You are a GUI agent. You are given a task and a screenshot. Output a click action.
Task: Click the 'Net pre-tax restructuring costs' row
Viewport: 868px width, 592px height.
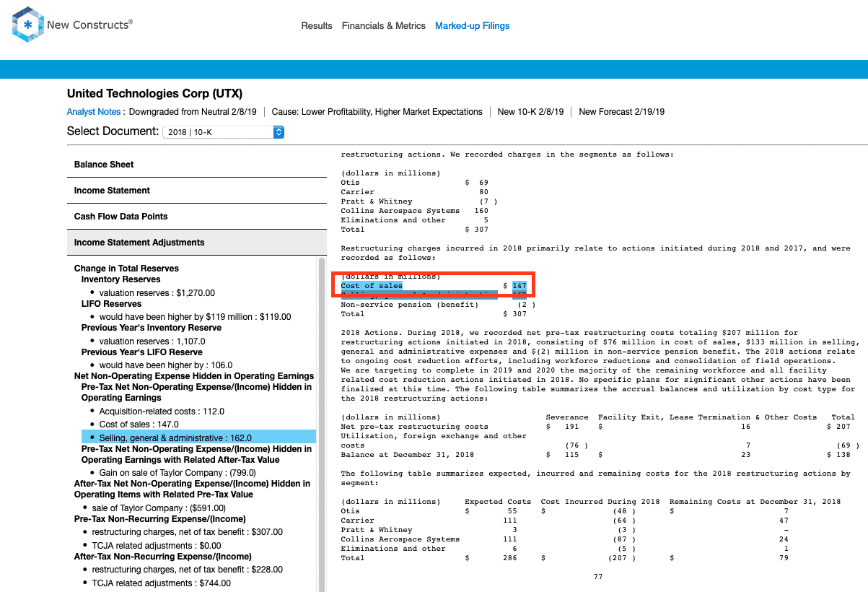pyautogui.click(x=600, y=427)
